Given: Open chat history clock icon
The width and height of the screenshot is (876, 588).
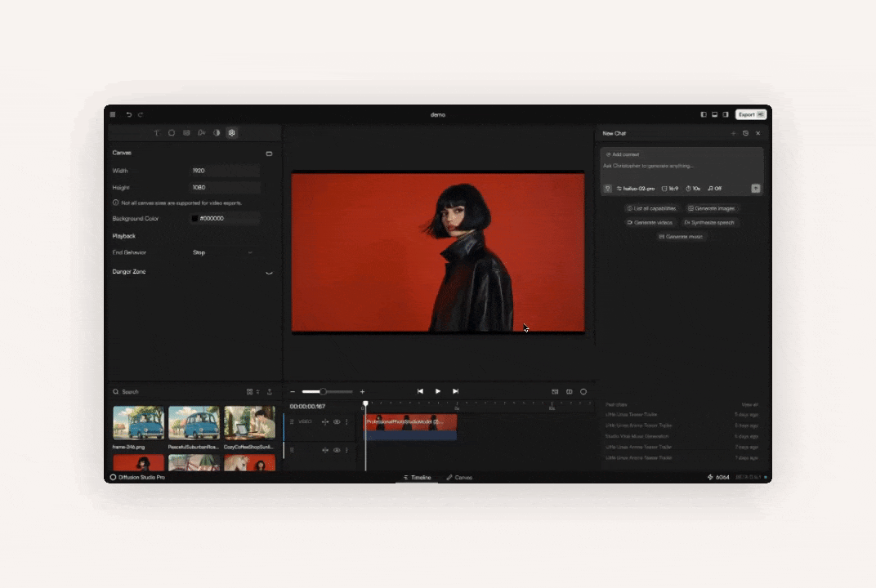Looking at the screenshot, I should pos(746,133).
